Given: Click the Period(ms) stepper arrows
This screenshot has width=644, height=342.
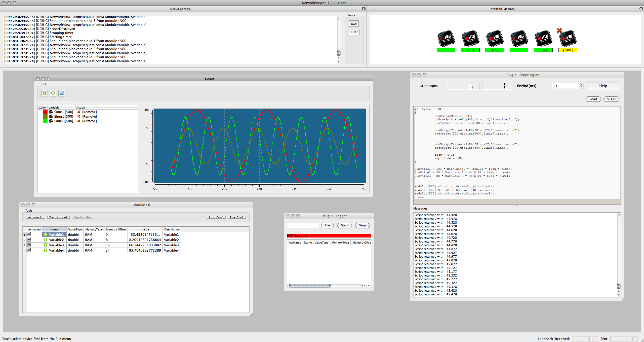Looking at the screenshot, I should [x=582, y=86].
